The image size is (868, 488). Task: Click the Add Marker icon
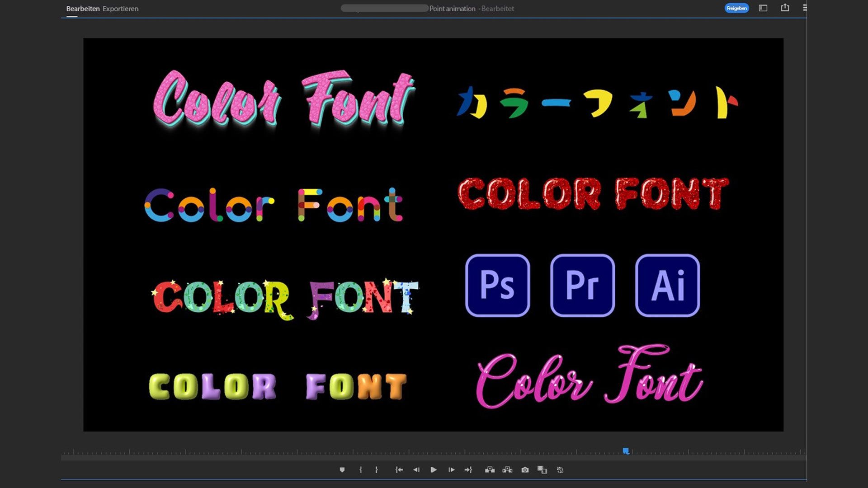pyautogui.click(x=342, y=470)
